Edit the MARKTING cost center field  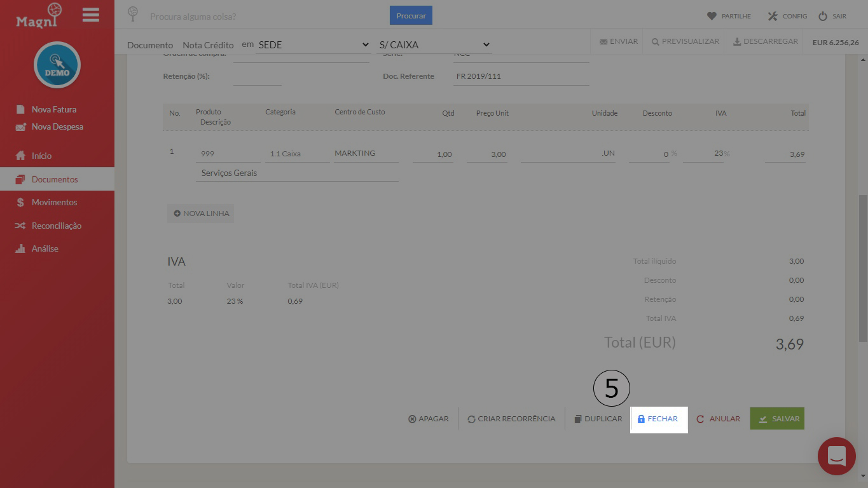(x=366, y=154)
